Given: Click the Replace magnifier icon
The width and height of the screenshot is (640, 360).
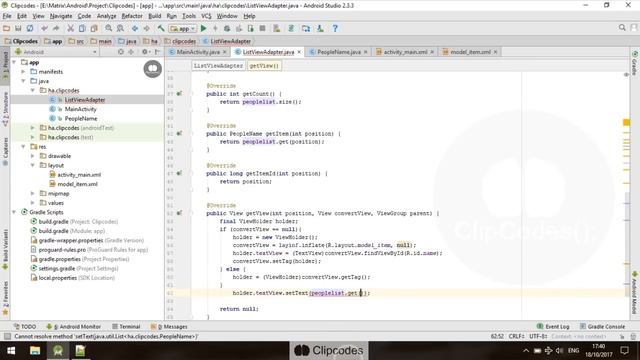Looking at the screenshot, I should 120,29.
